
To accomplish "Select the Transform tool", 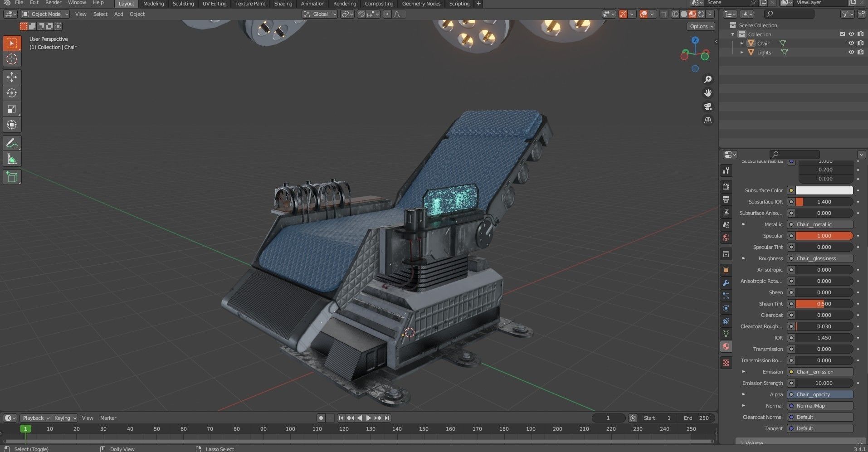I will 12,125.
